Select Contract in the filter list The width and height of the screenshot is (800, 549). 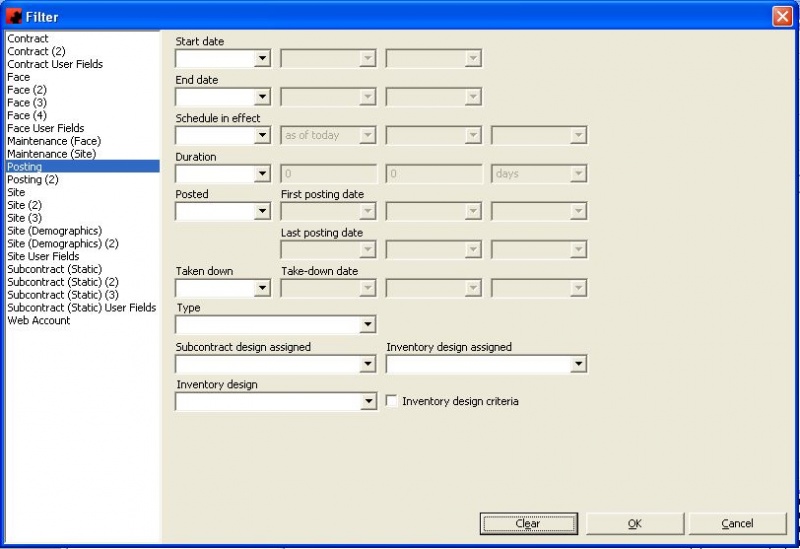tap(28, 39)
